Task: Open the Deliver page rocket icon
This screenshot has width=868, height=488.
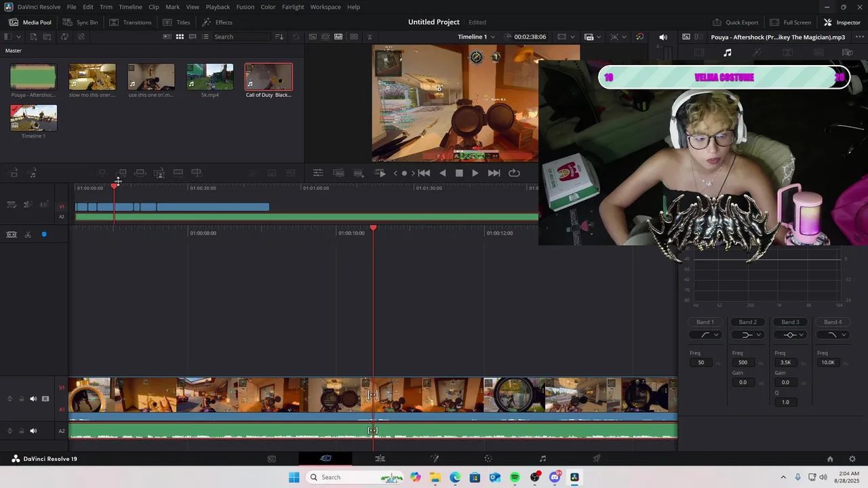Action: pos(597,459)
